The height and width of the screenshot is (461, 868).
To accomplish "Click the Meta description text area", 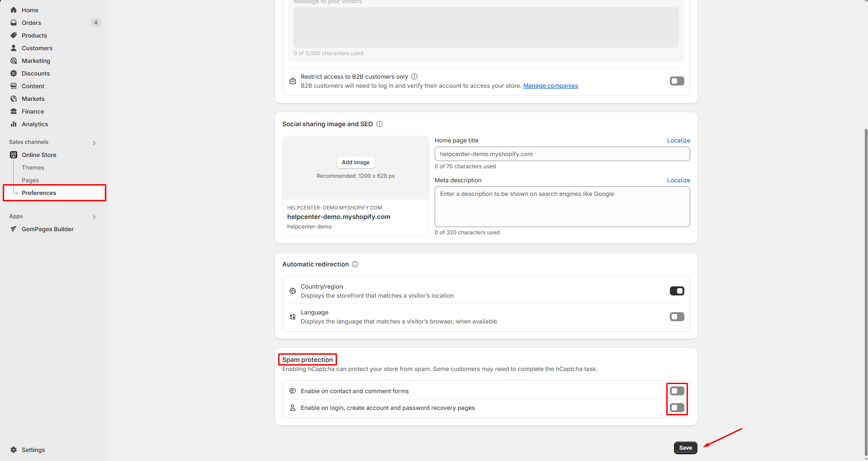I will [x=562, y=207].
